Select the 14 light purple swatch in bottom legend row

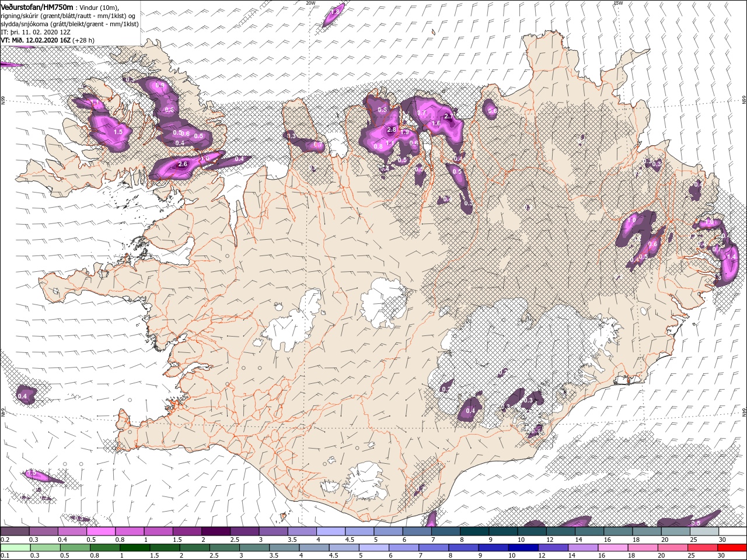(582, 548)
